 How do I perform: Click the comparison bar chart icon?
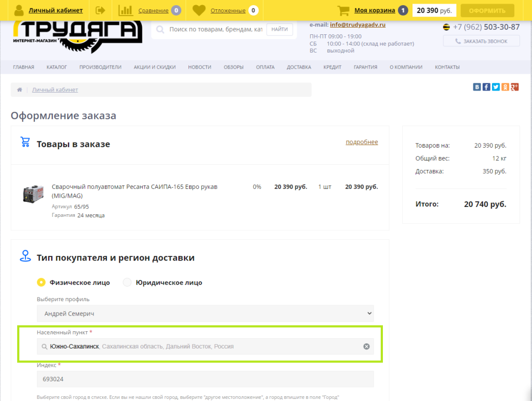coord(126,10)
